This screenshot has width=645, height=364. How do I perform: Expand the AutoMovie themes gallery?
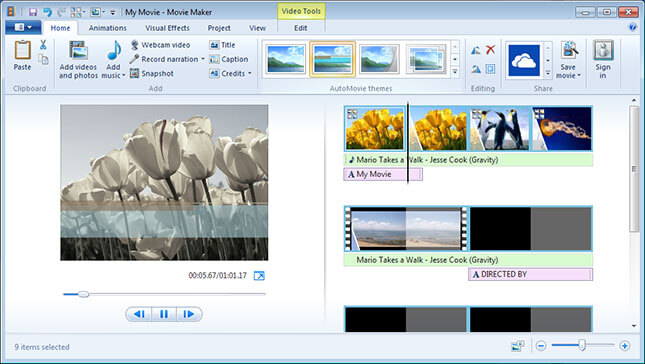455,73
